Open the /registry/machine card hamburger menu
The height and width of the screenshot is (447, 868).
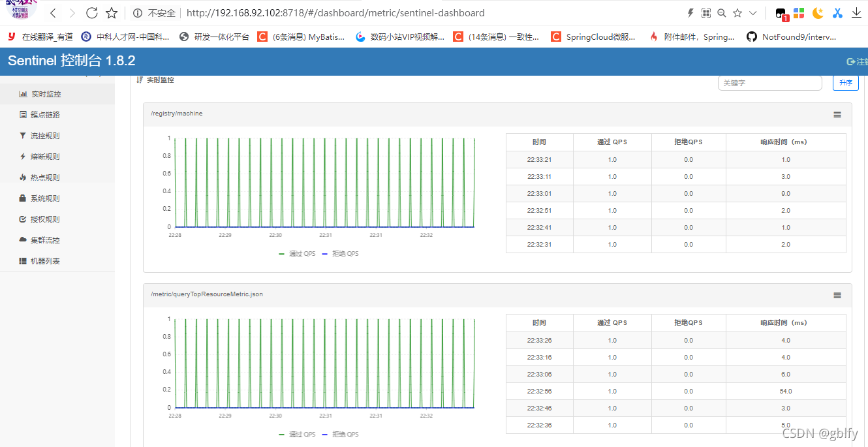tap(837, 114)
